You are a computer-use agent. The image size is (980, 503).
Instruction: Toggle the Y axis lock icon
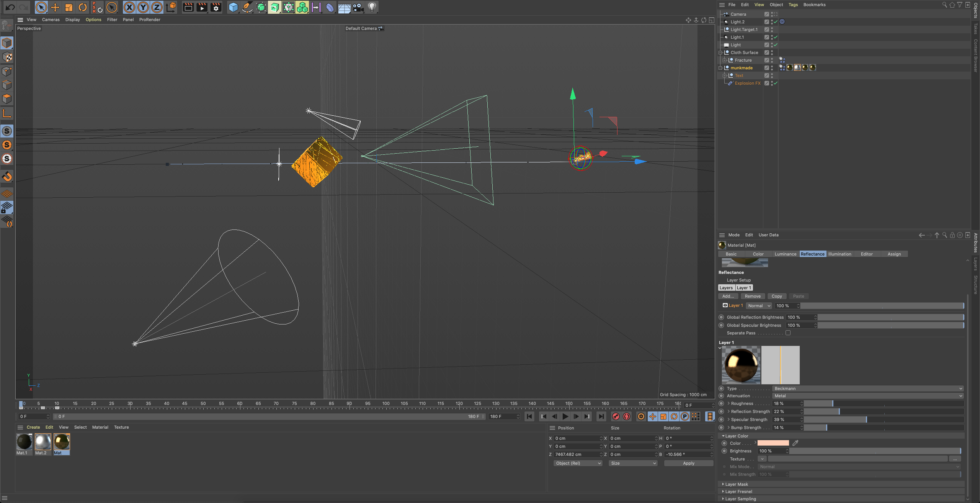pos(143,7)
